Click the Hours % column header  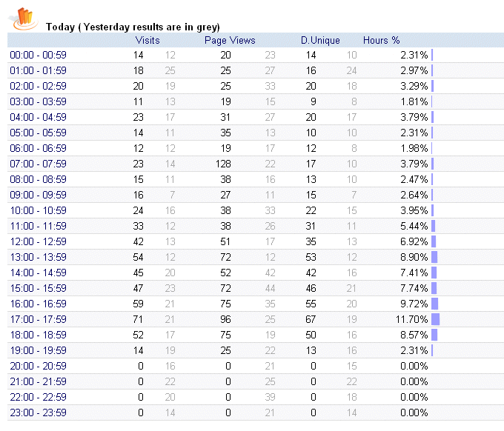(381, 40)
